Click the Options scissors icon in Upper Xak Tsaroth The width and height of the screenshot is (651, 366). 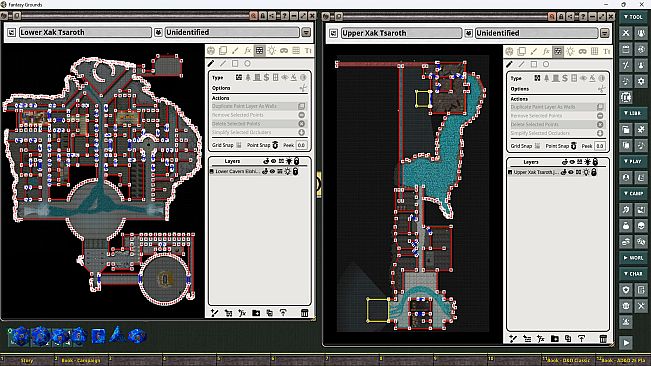(x=601, y=89)
